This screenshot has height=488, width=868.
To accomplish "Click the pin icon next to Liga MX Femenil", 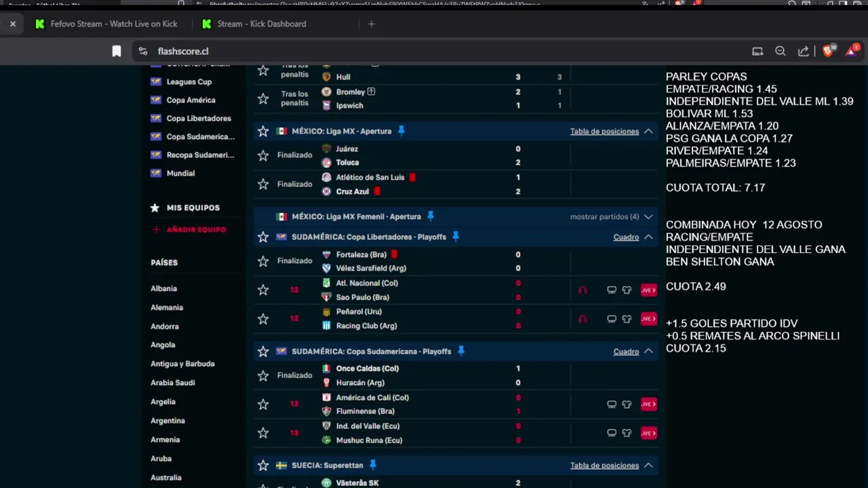I will pyautogui.click(x=431, y=216).
